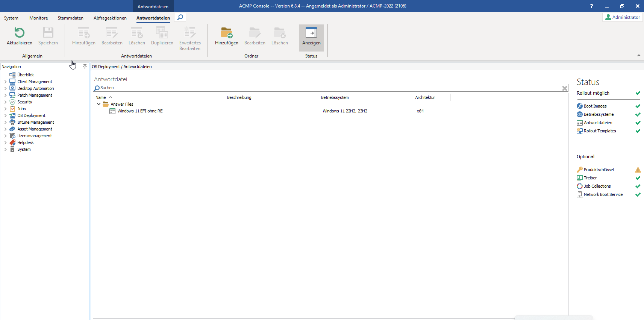The image size is (644, 320).
Task: Open Rollout Templates from the Status list
Action: click(x=600, y=131)
